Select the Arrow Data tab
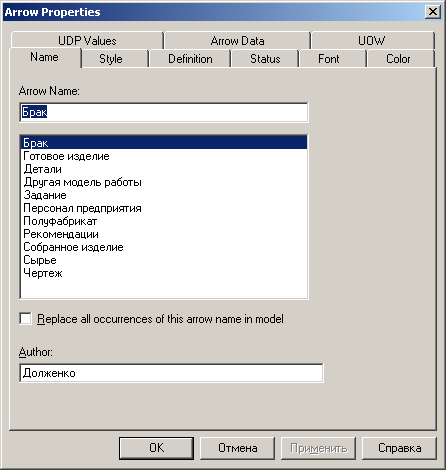 point(237,41)
